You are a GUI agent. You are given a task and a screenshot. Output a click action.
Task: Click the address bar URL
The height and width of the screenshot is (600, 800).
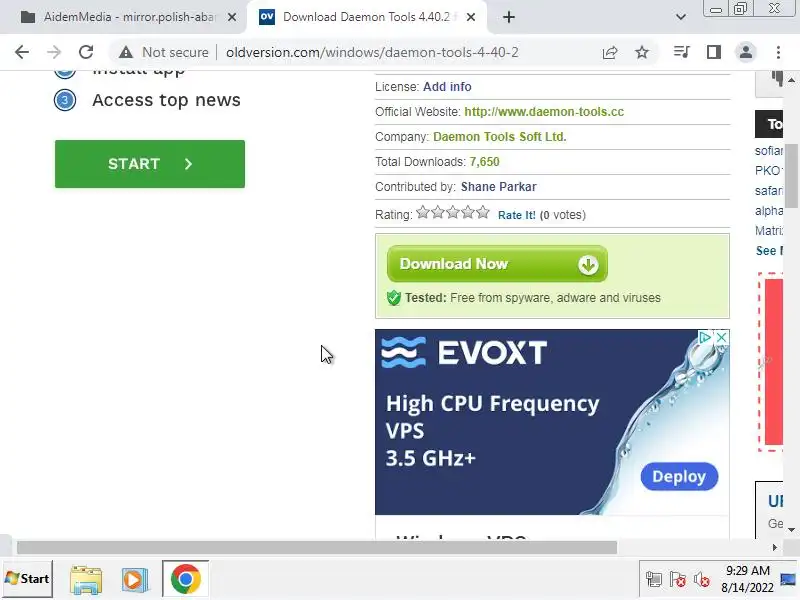372,53
